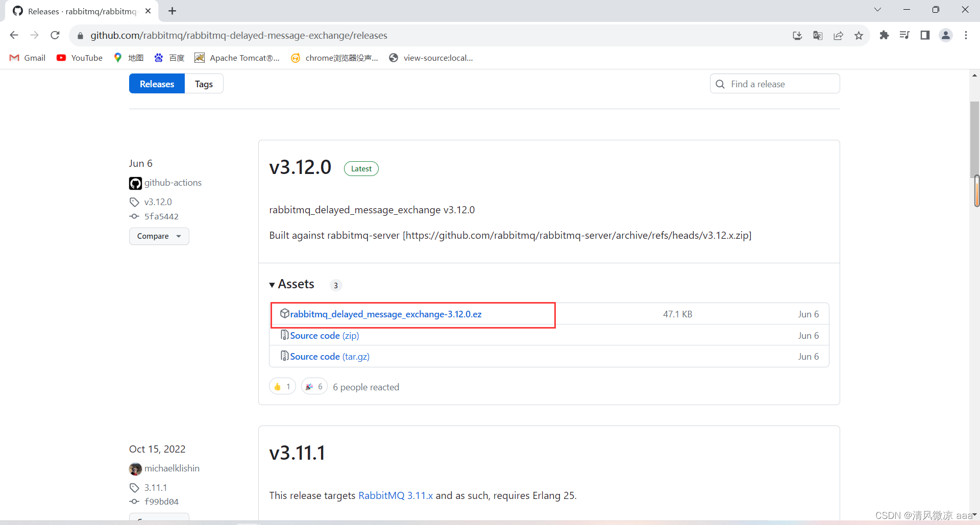Open tag 3.11.1 in sidebar
The image size is (980, 525).
tap(156, 488)
